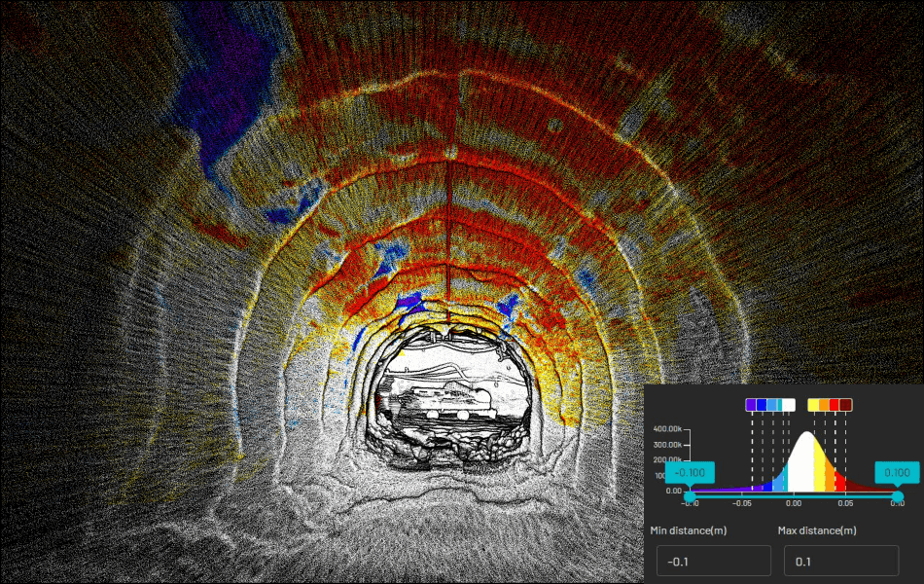The height and width of the screenshot is (584, 924).
Task: Select the yellow color swatch
Action: tap(813, 404)
